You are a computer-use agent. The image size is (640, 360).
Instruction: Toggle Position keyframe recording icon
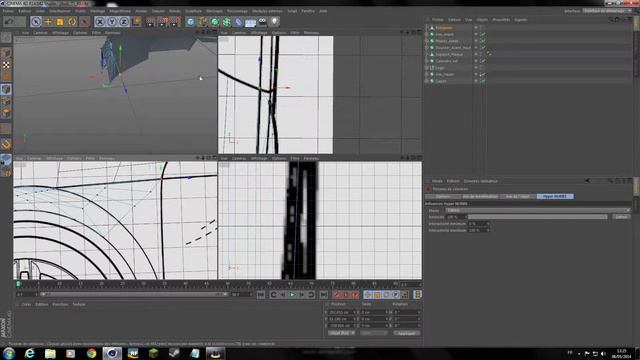(368, 295)
